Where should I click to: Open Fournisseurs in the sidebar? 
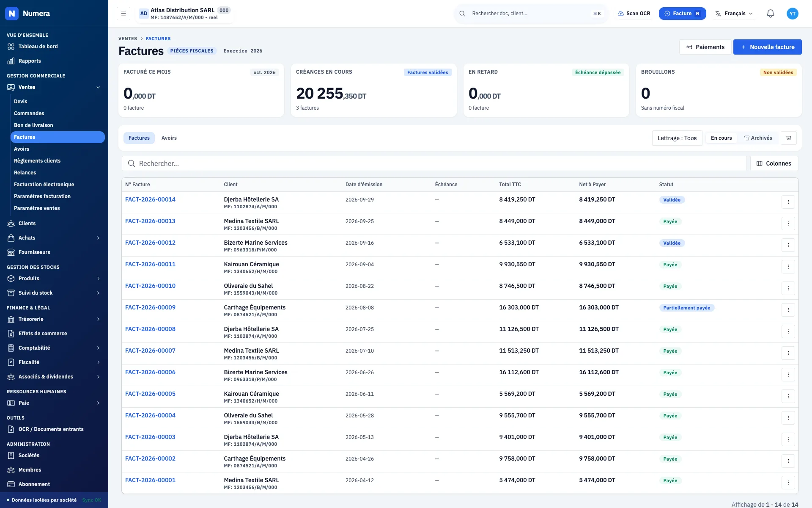tap(54, 252)
